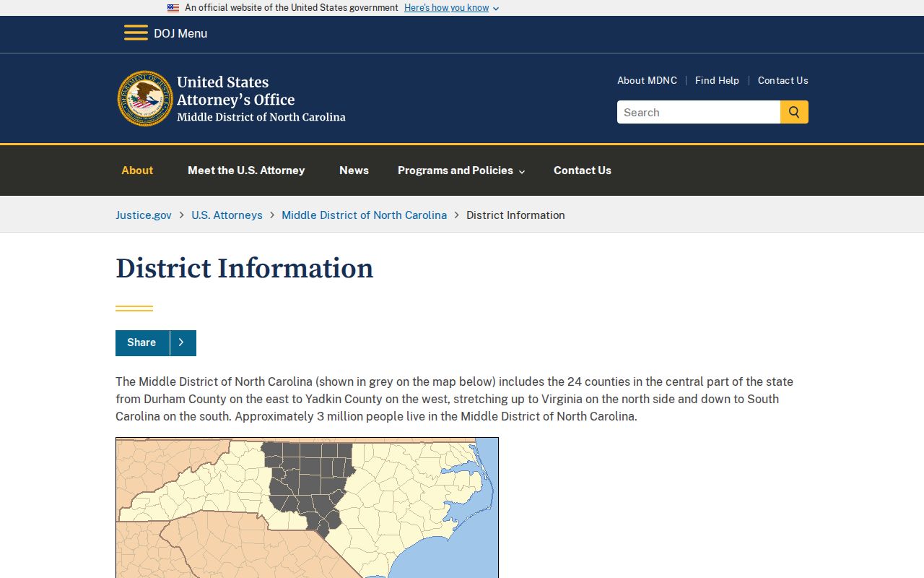Click the Contact Us header link
This screenshot has height=578, width=924.
(783, 80)
